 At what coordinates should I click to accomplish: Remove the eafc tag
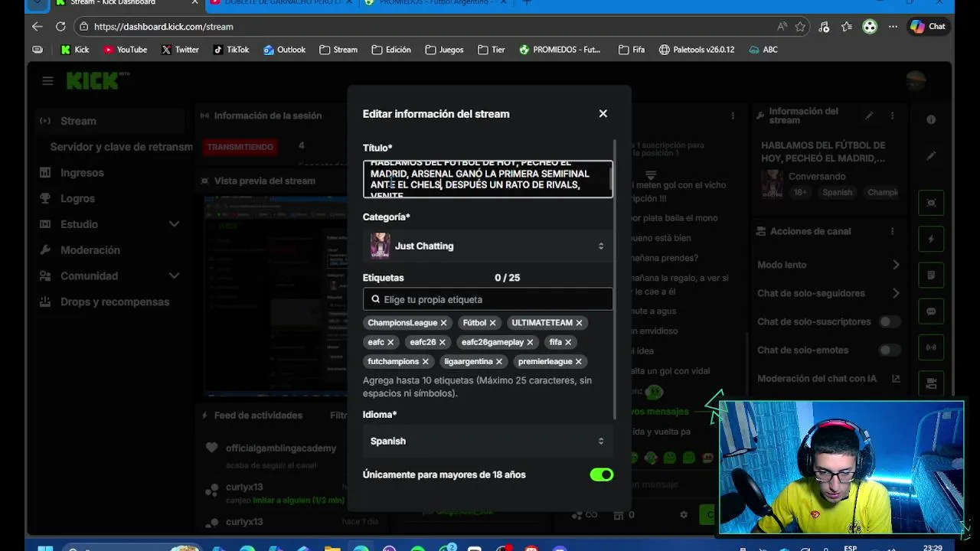tap(390, 342)
